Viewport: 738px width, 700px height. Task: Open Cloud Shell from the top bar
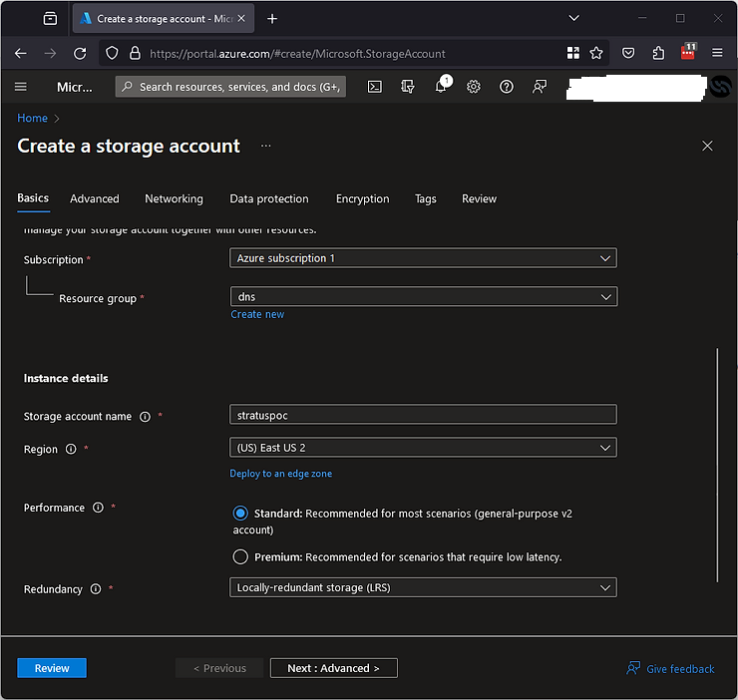[375, 87]
